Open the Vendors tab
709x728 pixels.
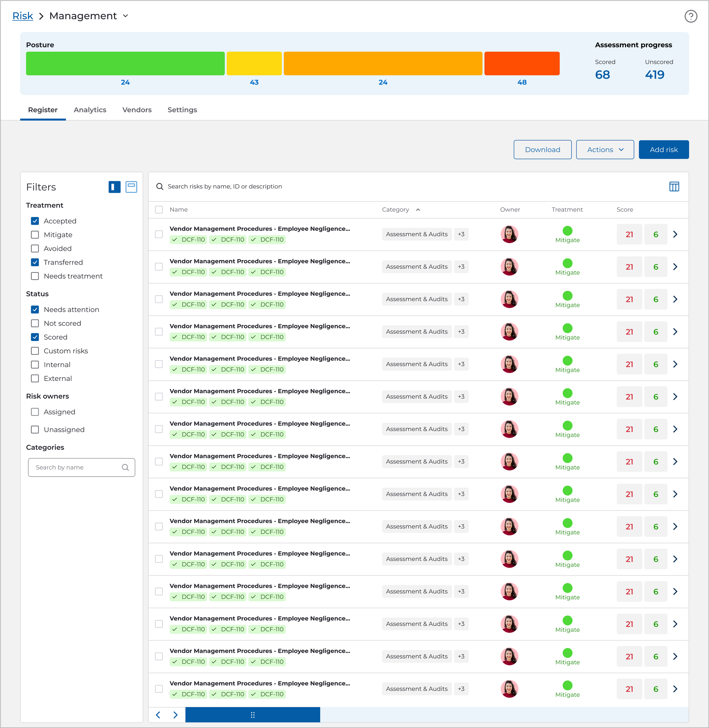[137, 110]
